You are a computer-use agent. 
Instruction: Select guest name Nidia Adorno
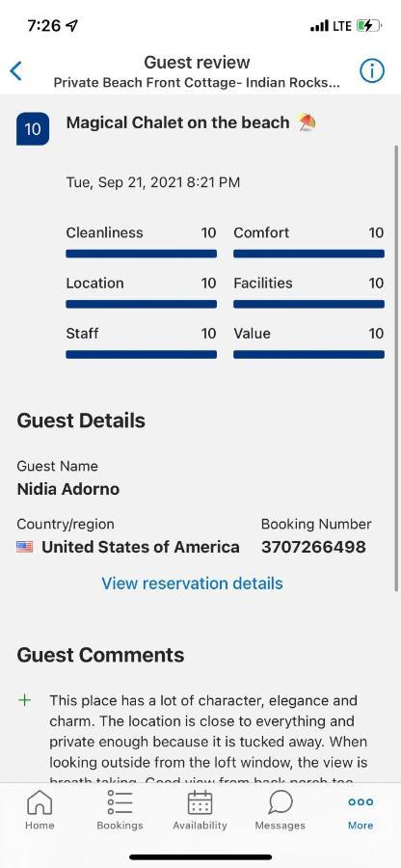[x=68, y=489]
